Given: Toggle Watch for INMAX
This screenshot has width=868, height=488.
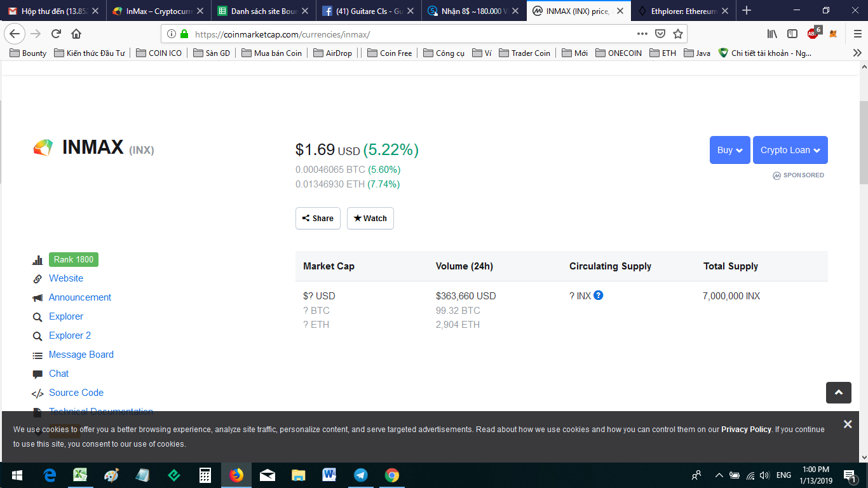Looking at the screenshot, I should tap(370, 218).
